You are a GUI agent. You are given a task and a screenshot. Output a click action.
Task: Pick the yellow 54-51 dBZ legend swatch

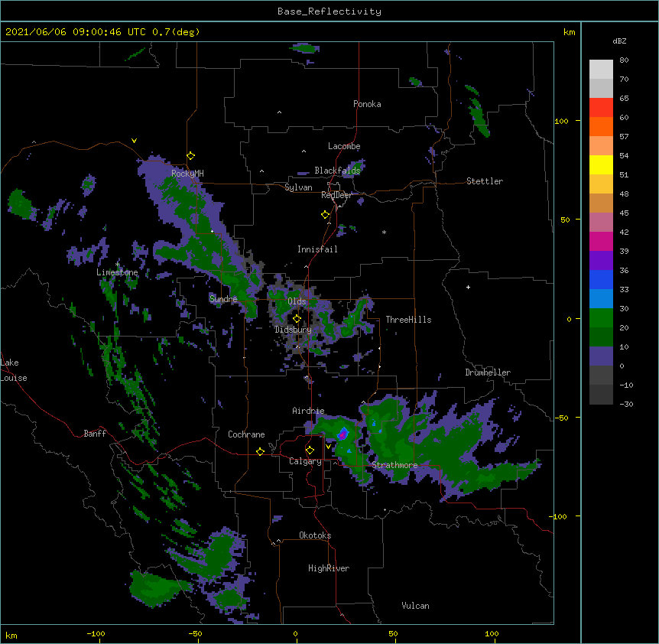(601, 165)
